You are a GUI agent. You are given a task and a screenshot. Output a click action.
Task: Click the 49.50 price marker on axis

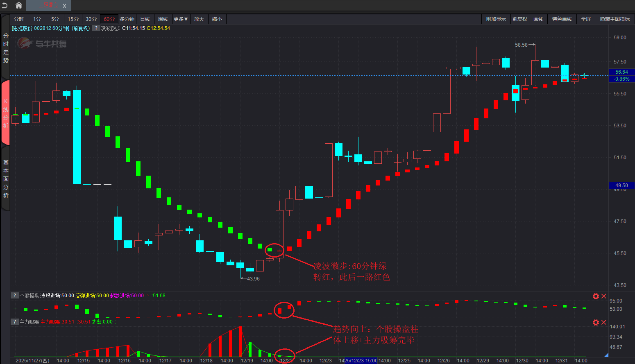pos(621,185)
